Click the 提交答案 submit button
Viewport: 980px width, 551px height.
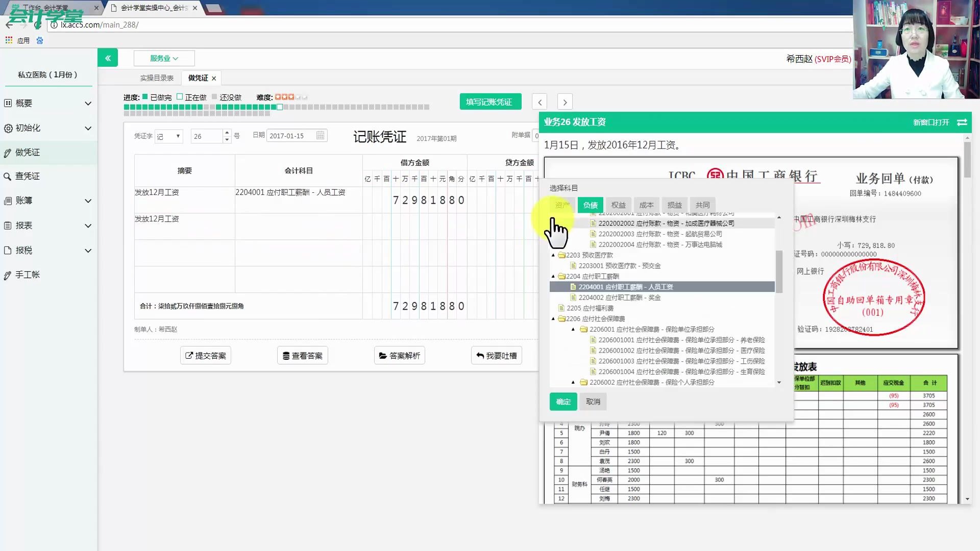[x=205, y=356]
